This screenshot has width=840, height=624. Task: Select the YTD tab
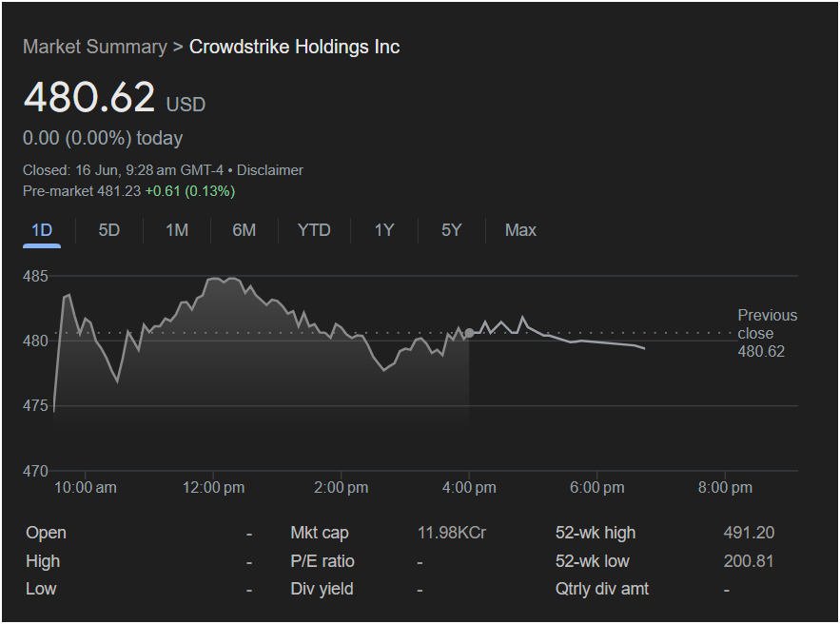tap(314, 230)
